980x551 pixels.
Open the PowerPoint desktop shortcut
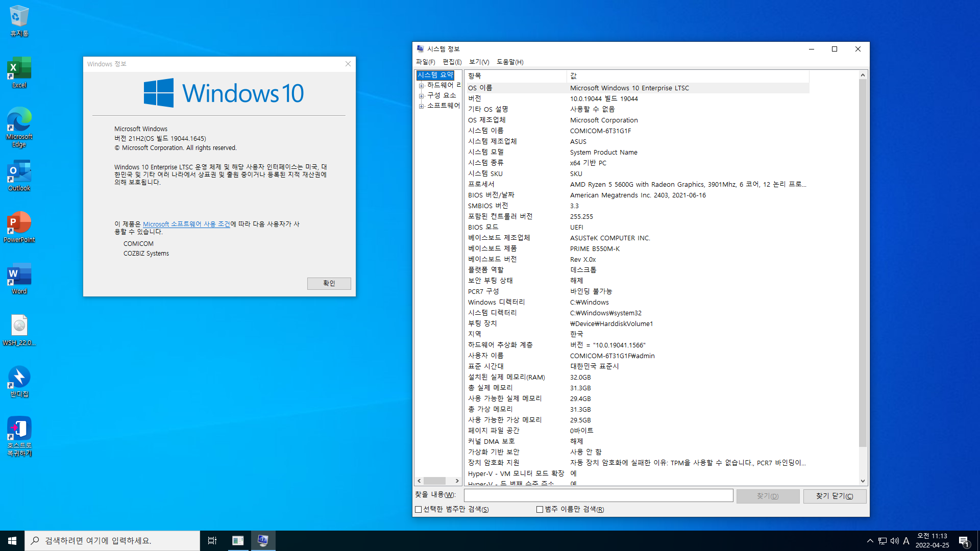[19, 227]
